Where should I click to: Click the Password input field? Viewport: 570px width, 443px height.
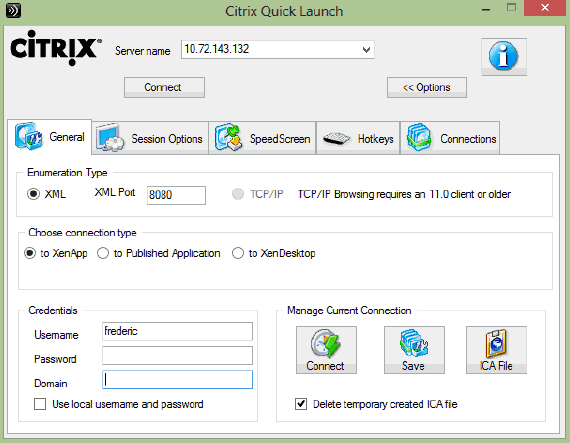tap(177, 355)
